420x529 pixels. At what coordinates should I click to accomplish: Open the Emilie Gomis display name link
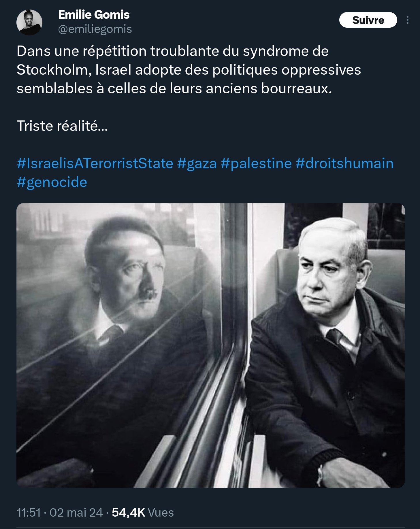(94, 15)
